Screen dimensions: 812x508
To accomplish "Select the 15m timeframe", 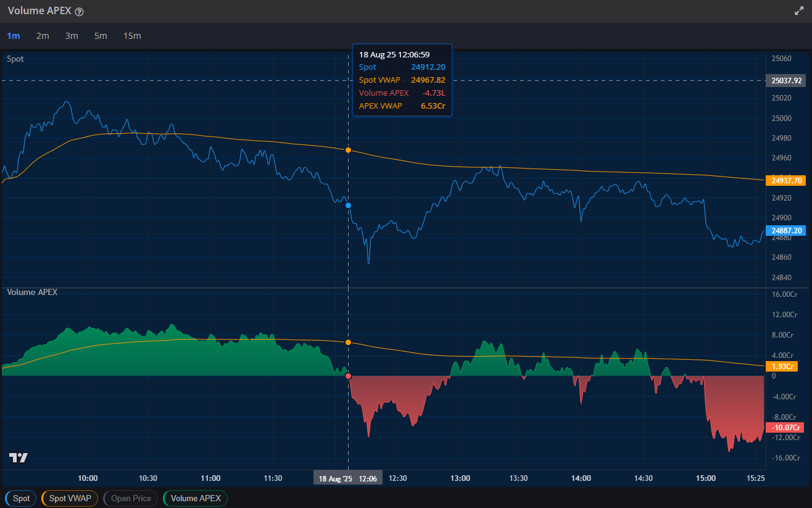I will tap(132, 36).
